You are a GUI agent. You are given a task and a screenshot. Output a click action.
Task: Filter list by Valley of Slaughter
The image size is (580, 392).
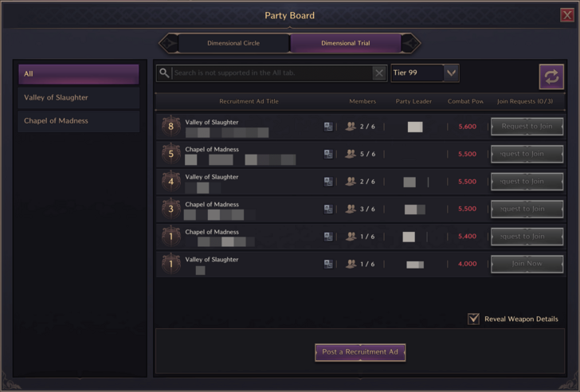pos(79,98)
